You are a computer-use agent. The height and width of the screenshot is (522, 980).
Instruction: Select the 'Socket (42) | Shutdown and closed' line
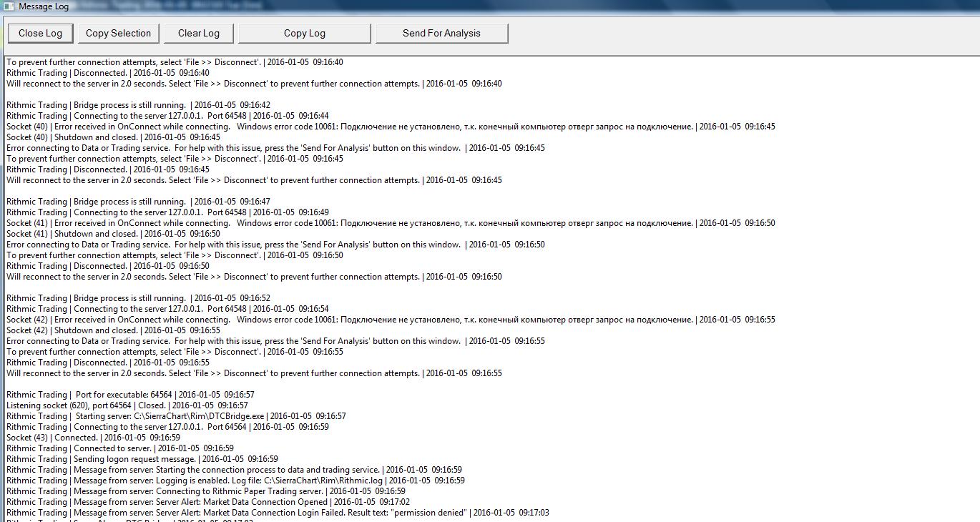[113, 330]
